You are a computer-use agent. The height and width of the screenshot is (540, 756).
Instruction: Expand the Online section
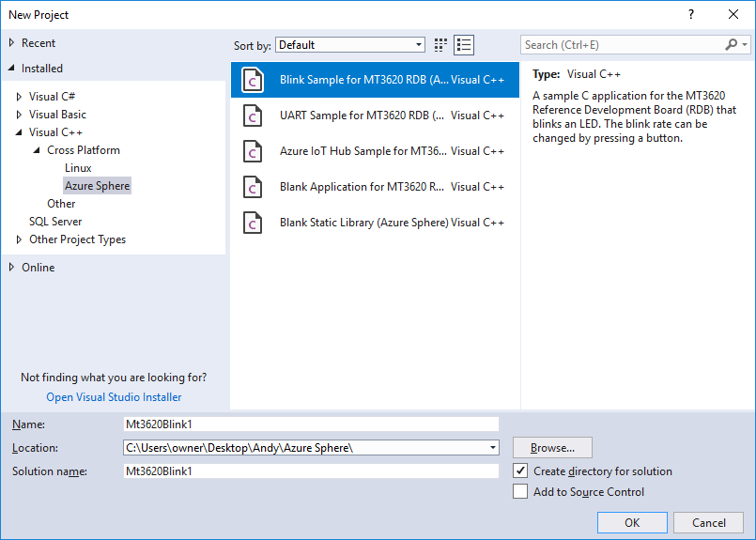tap(12, 267)
